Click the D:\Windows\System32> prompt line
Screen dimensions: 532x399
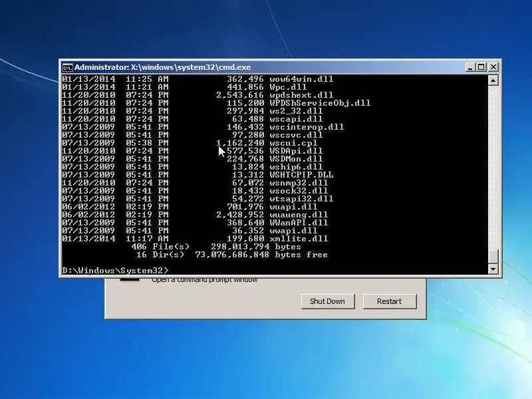115,271
